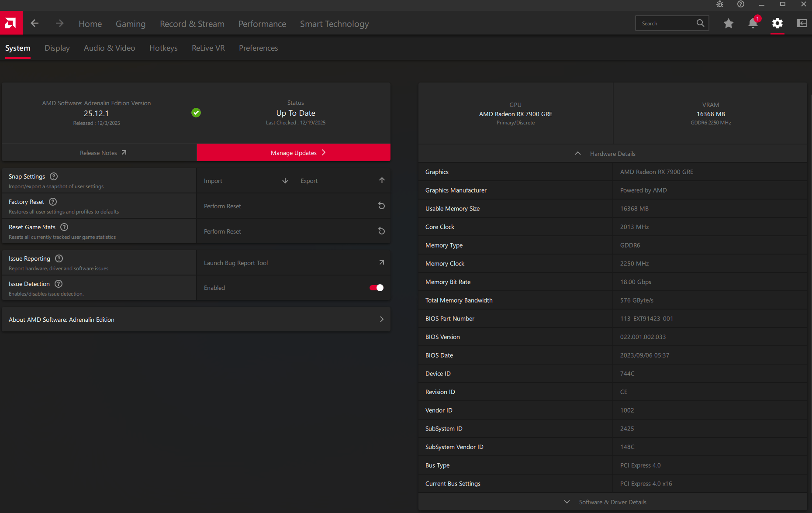Click the VRAM 16368 MB card
The width and height of the screenshot is (812, 513).
(x=711, y=114)
